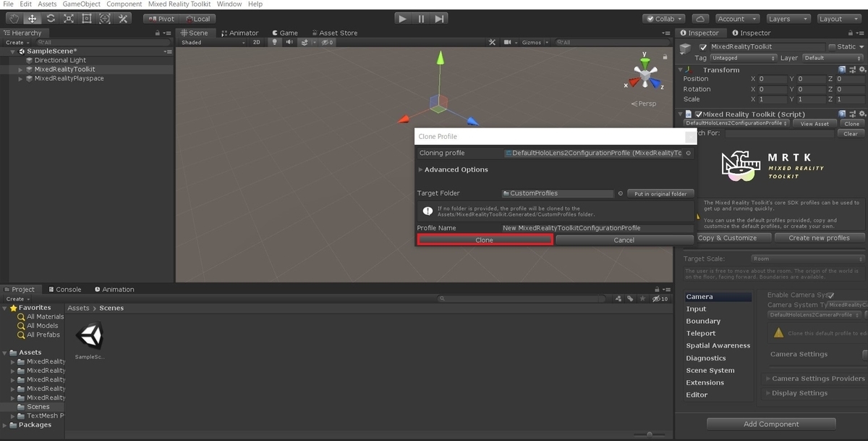868x441 pixels.
Task: Click the Clone button in dialog
Action: coord(485,240)
